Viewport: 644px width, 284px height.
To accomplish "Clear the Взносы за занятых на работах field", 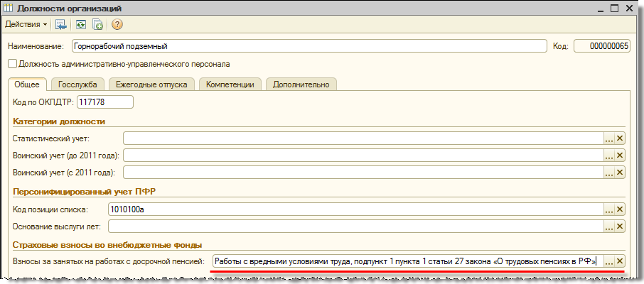I will 620,261.
